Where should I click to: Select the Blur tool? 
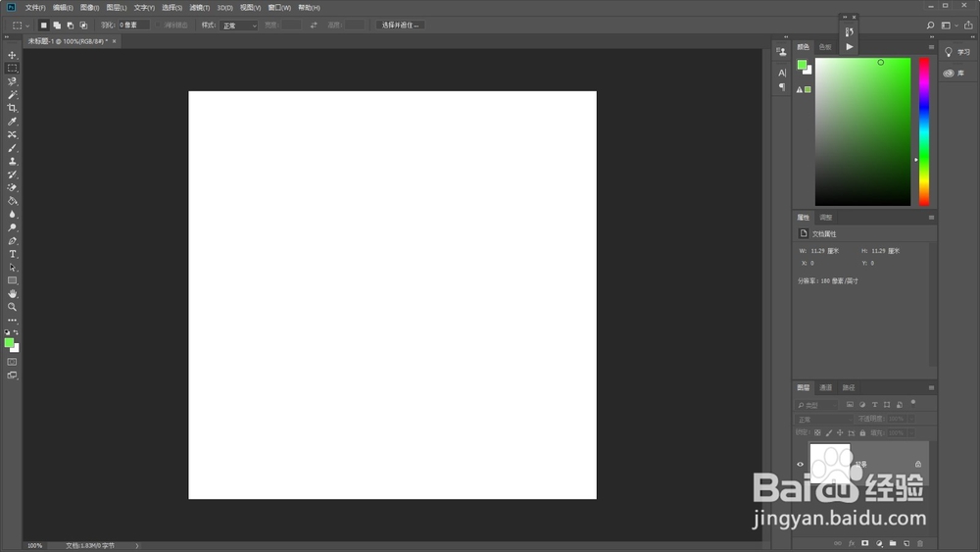coord(12,215)
